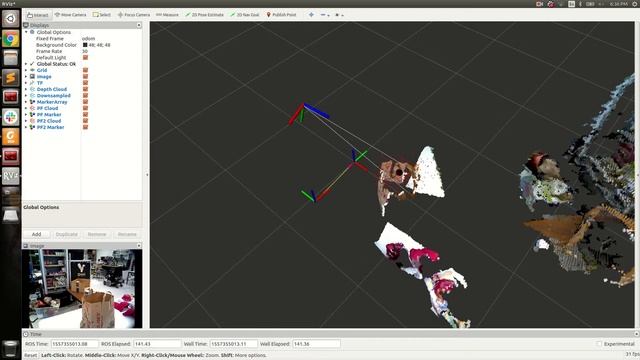Open the remove tool minus dropdown
This screenshot has width=640, height=360.
(325, 15)
